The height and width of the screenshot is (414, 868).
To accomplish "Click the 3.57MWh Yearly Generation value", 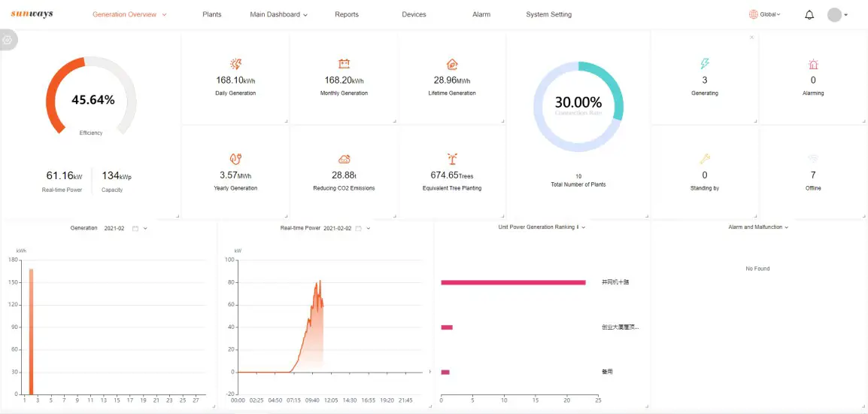I will (x=236, y=175).
